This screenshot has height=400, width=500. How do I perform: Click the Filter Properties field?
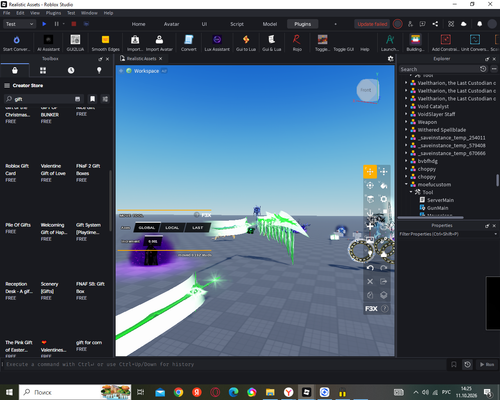click(x=447, y=234)
